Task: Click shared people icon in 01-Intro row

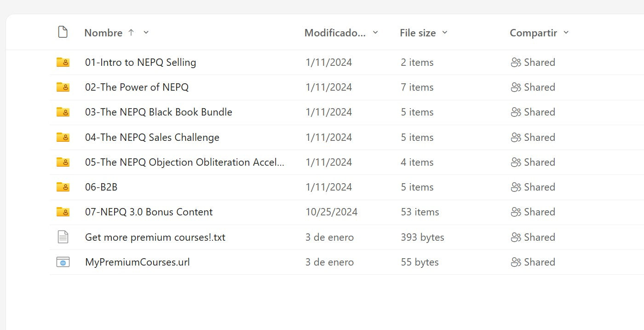Action: (516, 63)
